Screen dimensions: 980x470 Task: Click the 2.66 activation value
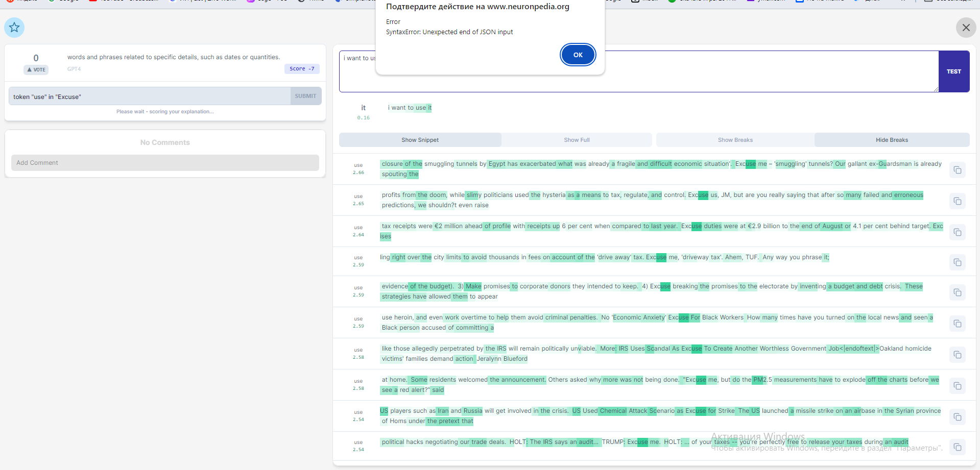358,172
